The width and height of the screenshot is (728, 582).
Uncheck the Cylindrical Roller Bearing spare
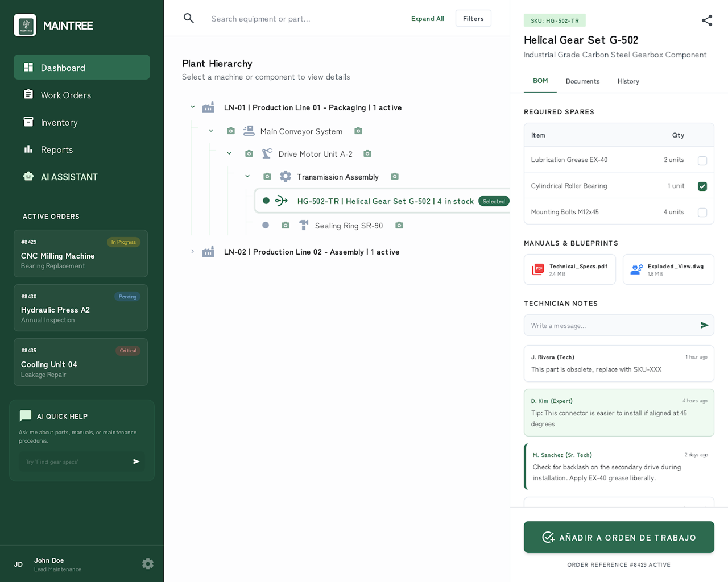click(x=702, y=186)
